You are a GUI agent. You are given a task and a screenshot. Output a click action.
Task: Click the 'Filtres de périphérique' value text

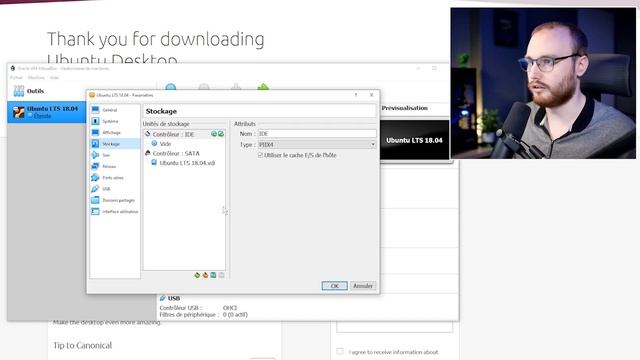(x=235, y=315)
